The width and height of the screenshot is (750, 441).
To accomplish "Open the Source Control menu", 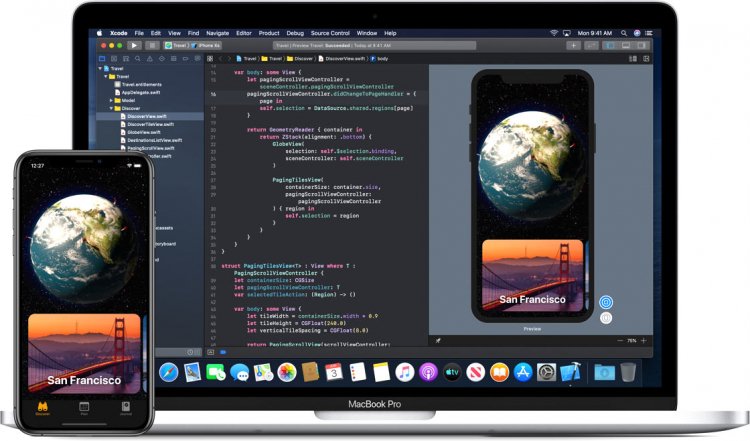I will point(330,33).
